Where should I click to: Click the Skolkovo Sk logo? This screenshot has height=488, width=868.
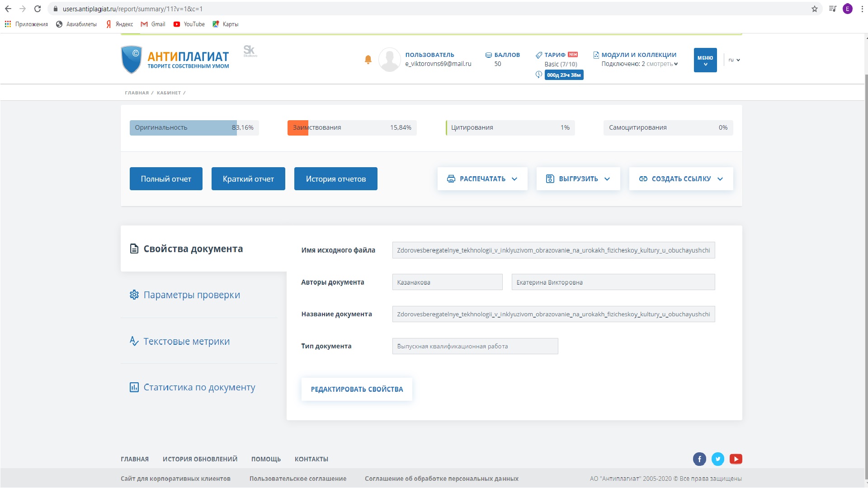coord(250,51)
